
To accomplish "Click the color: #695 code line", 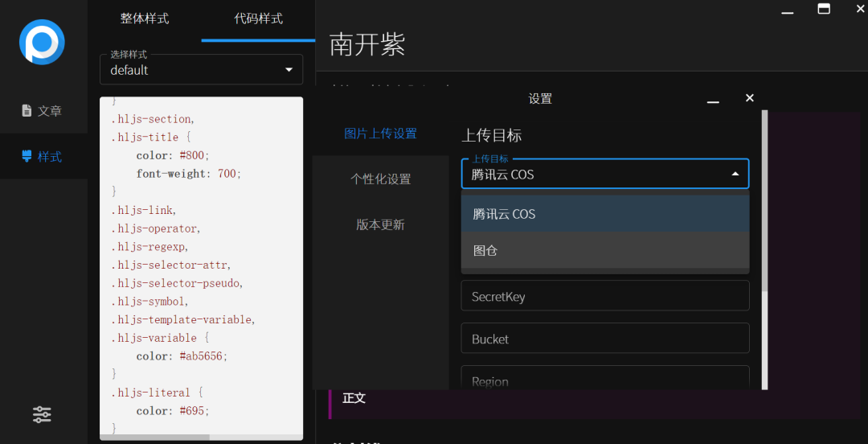I will click(174, 411).
